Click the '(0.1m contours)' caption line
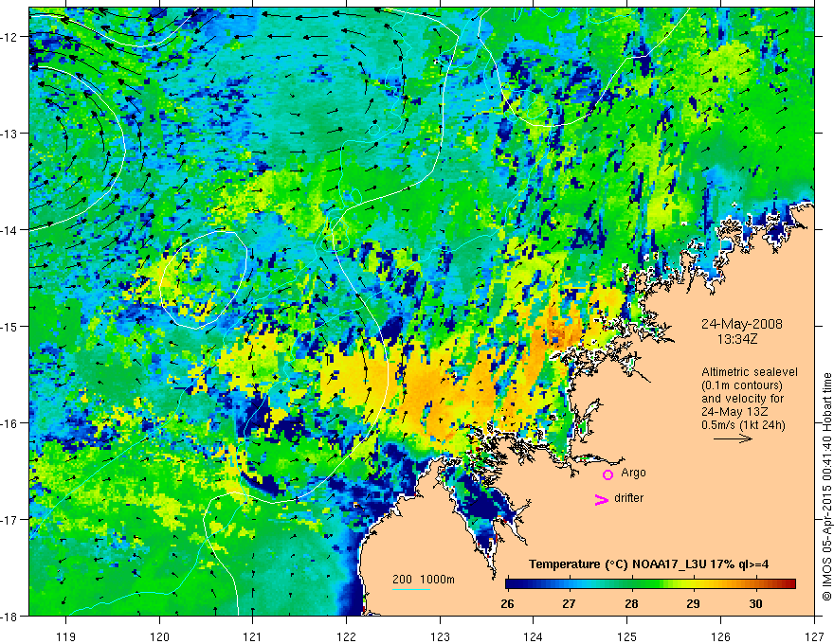The height and width of the screenshot is (644, 834). tap(742, 385)
